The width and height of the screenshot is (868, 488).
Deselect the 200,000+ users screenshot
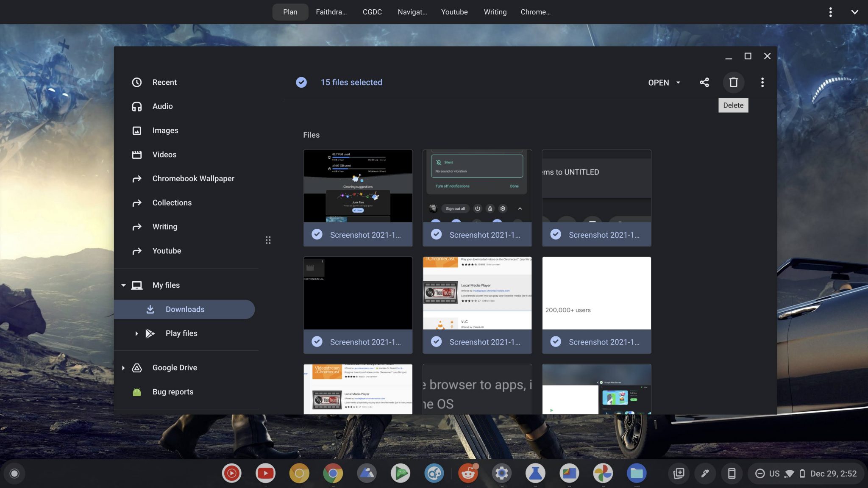pyautogui.click(x=556, y=341)
